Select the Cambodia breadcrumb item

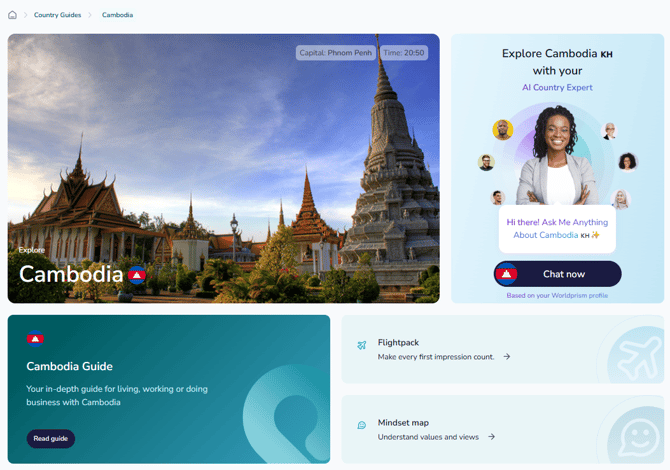[118, 15]
